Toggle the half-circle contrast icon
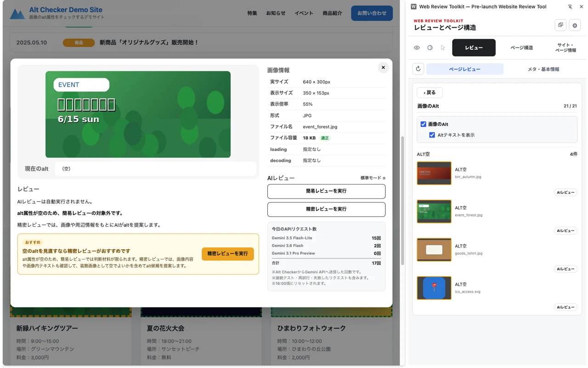Viewport: 588px width, 368px height. (x=430, y=48)
